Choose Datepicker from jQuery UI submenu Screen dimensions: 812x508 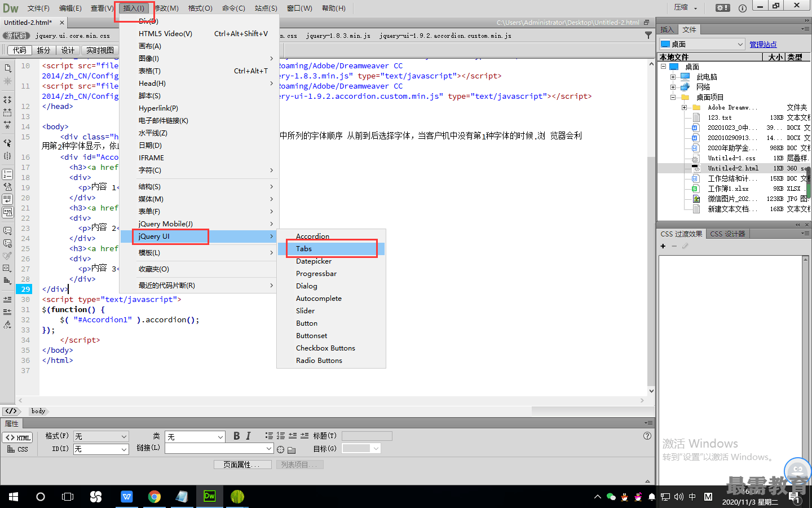tap(332, 261)
